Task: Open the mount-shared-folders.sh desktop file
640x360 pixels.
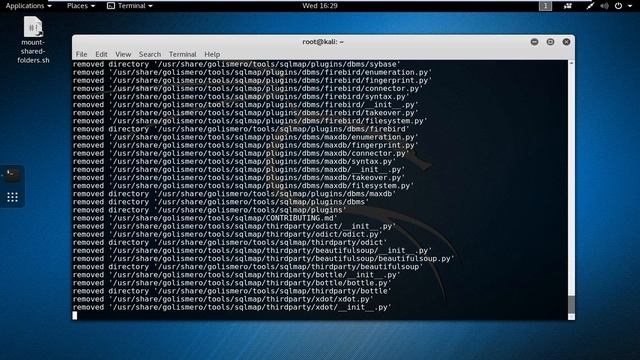Action: (33, 40)
